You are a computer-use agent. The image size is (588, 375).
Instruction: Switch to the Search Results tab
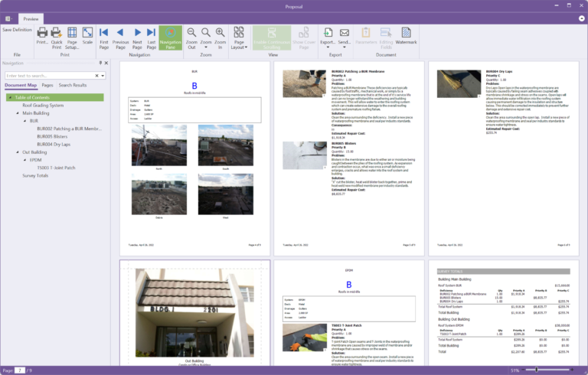73,85
